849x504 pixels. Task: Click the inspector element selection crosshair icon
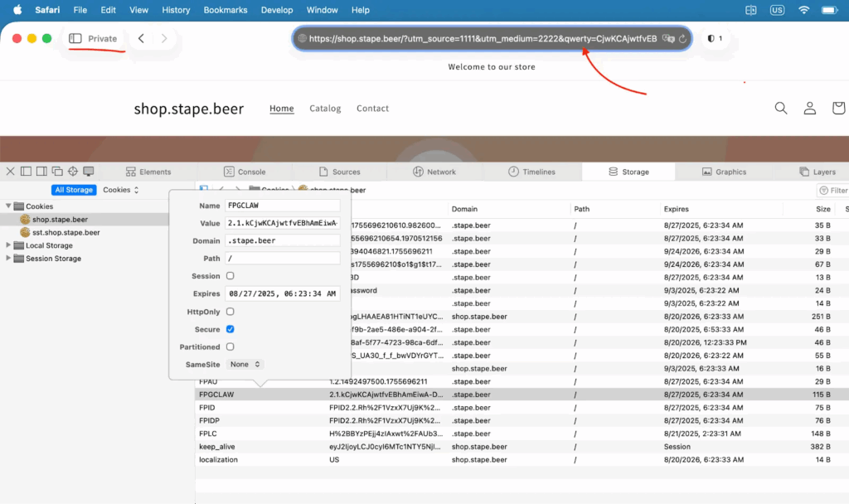[x=73, y=172]
